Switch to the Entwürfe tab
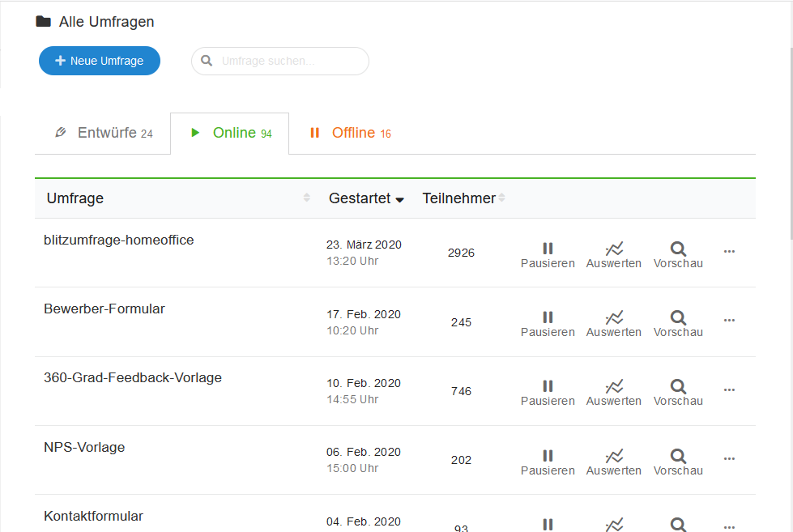 [x=103, y=133]
